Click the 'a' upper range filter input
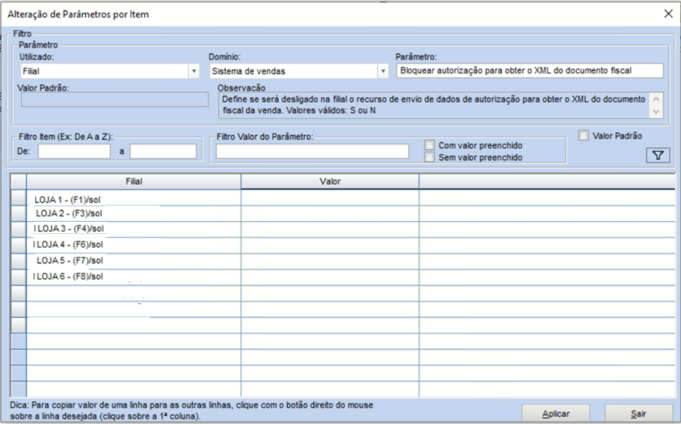Image resolution: width=681 pixels, height=424 pixels. click(163, 151)
